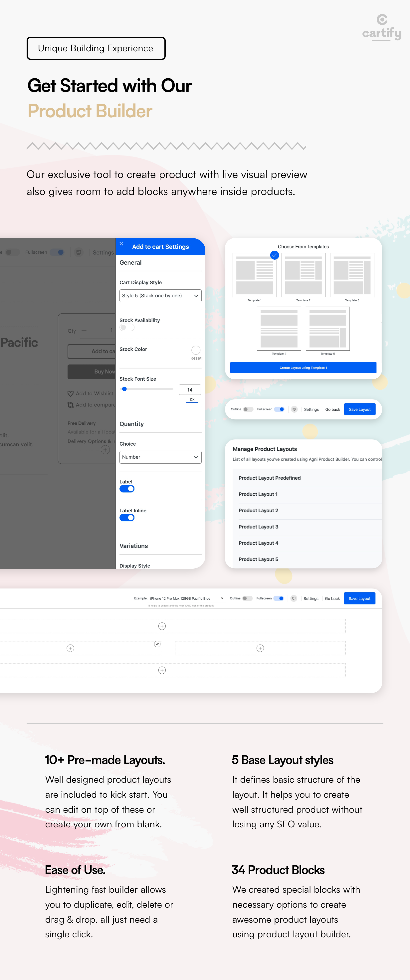Turn off the Label toggle
Screen dimensions: 410x980
(127, 489)
